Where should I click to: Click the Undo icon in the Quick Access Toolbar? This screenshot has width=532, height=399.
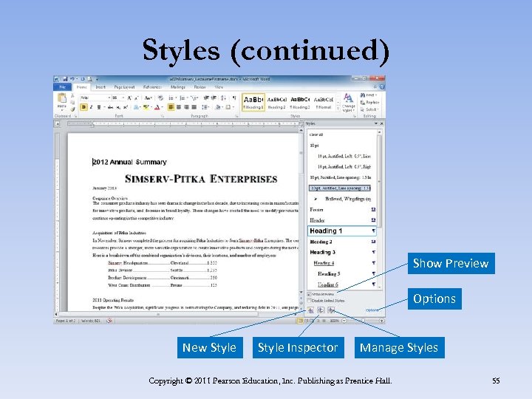72,79
